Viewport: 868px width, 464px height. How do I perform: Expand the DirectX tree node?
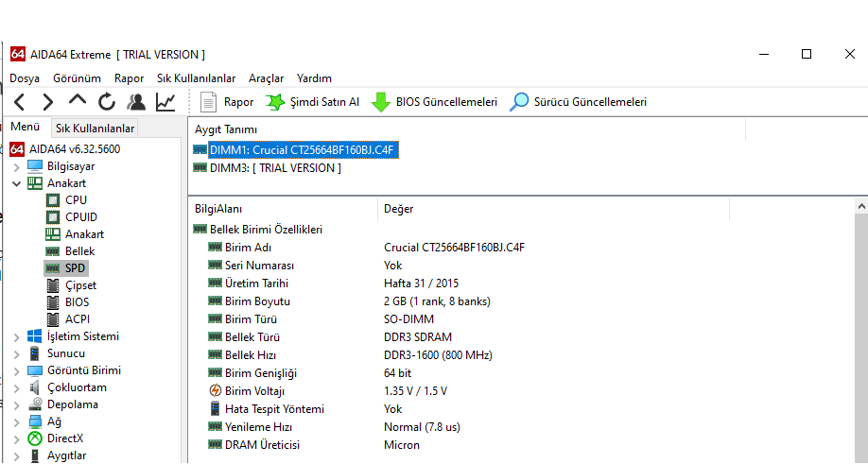pos(17,439)
